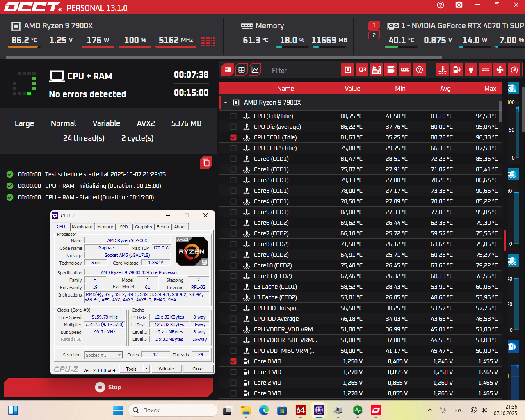
Task: Check the Core 3 VID checkbox
Action: point(233,393)
